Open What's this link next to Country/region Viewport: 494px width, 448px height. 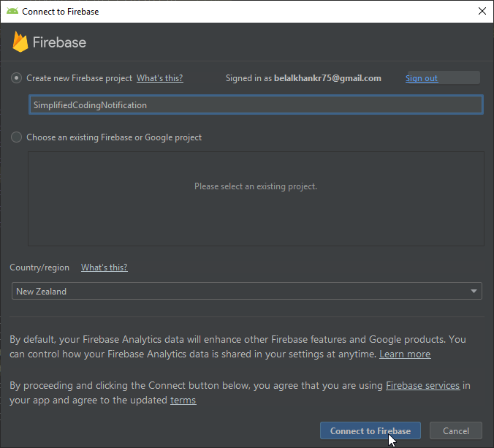104,267
